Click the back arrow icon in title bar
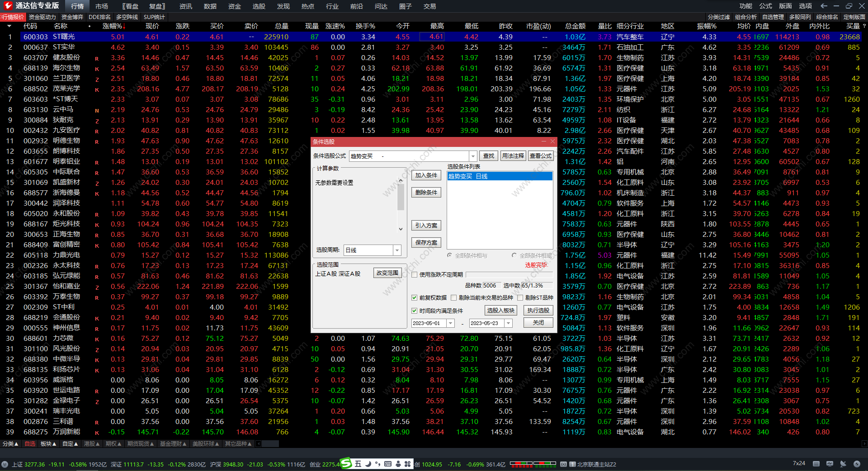868x471 pixels. 824,6
